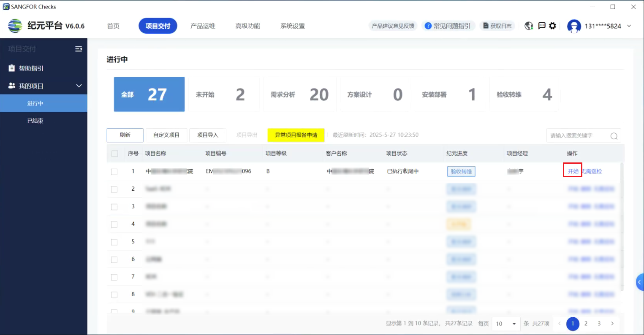Check the checkbox for row 1
The width and height of the screenshot is (644, 335).
[114, 172]
